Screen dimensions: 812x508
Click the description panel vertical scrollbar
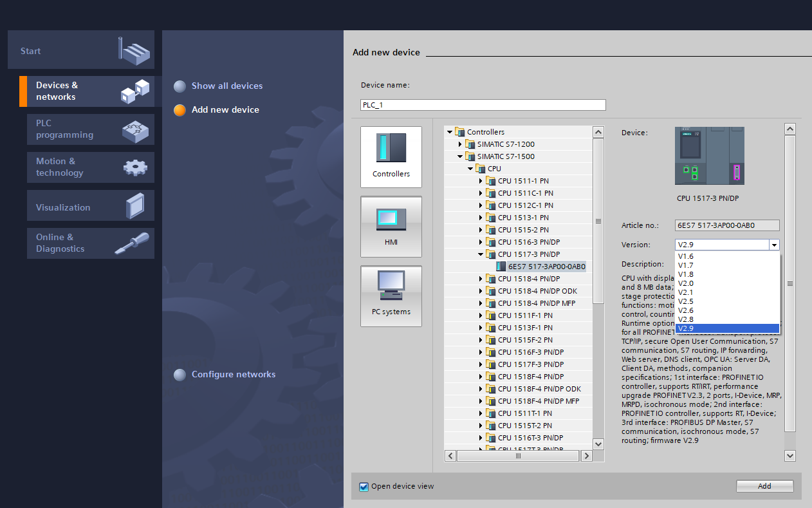pyautogui.click(x=790, y=283)
